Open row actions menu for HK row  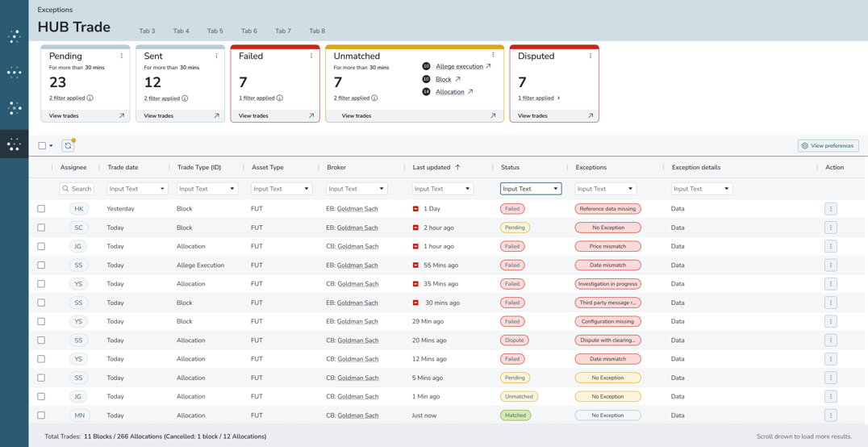tap(830, 209)
